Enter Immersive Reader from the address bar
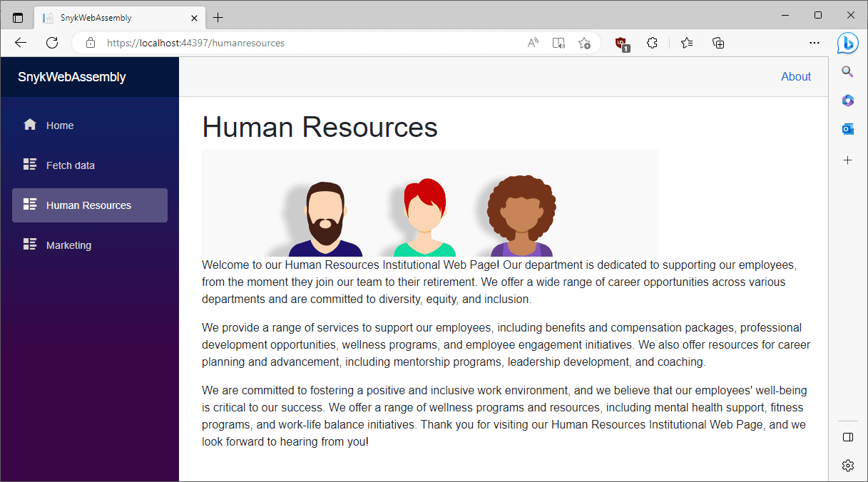This screenshot has height=482, width=868. tap(558, 43)
